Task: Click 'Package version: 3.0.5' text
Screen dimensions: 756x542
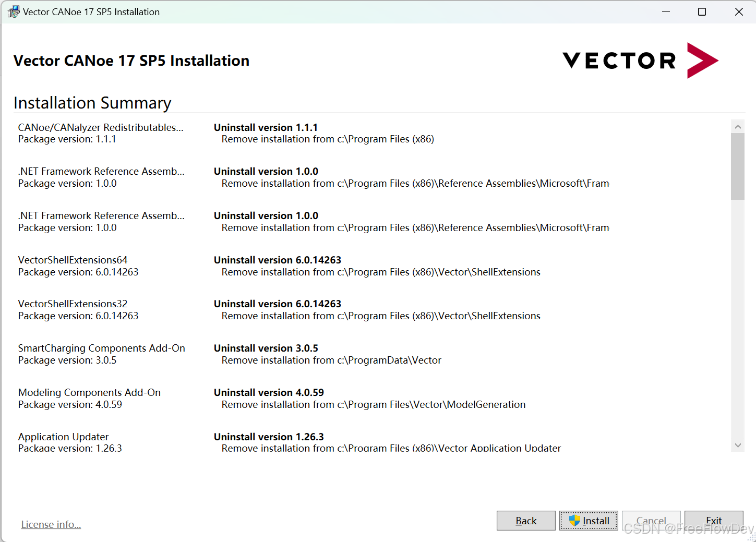Action: pyautogui.click(x=67, y=360)
